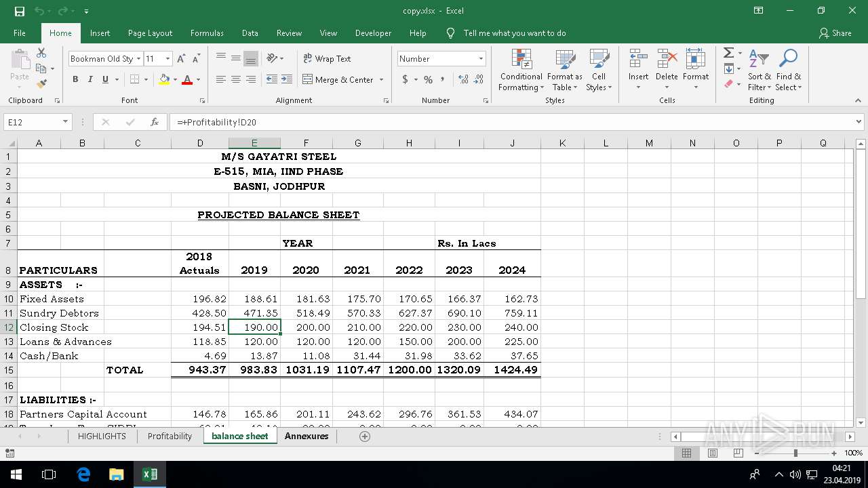Click the Cut scissors icon
Screen dimensions: 868x488
coord(41,53)
